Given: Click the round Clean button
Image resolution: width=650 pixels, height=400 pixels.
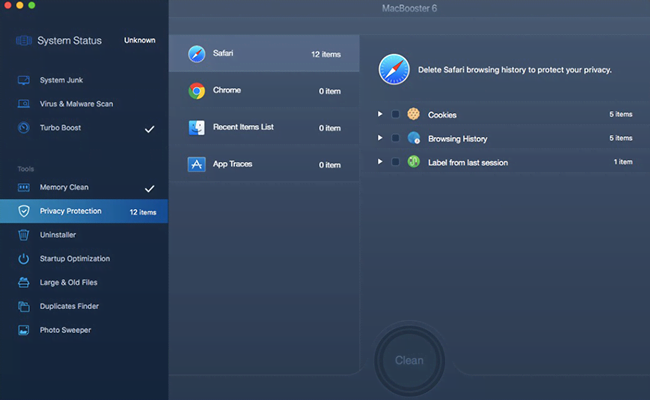Looking at the screenshot, I should [x=409, y=361].
